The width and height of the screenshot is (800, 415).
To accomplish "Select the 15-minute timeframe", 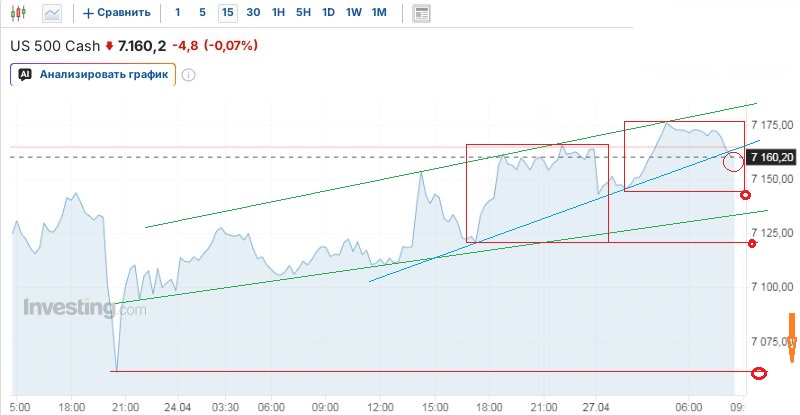I will tap(228, 13).
